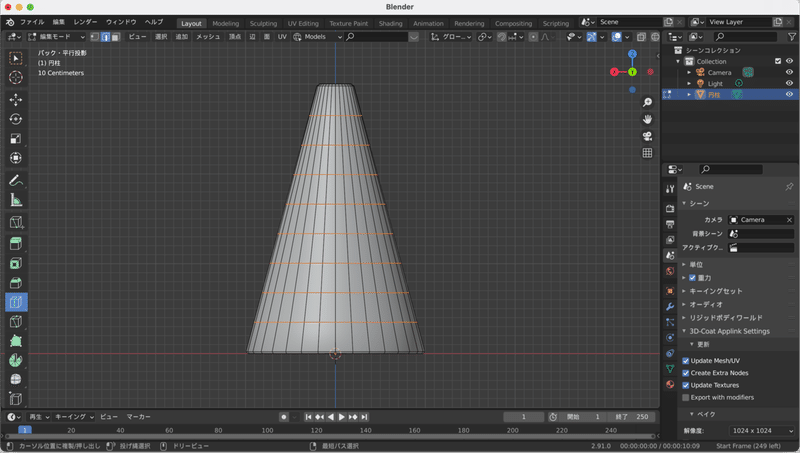The width and height of the screenshot is (800, 453).
Task: Open the Material properties tab
Action: (670, 385)
